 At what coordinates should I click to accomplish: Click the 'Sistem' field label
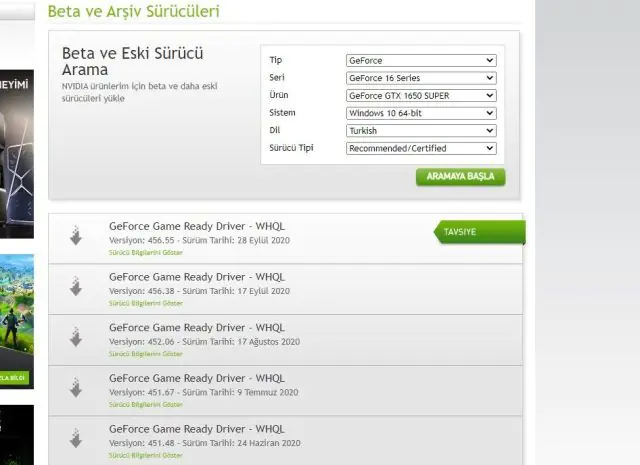[282, 113]
